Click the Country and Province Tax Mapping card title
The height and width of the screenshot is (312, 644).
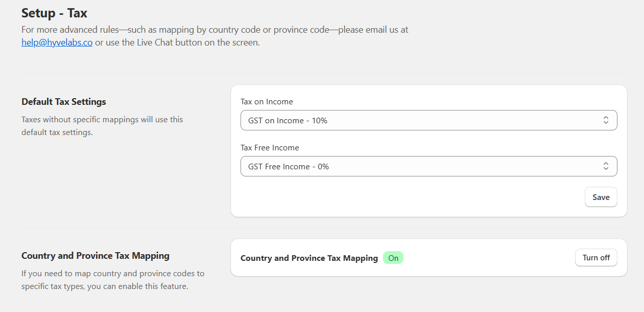click(309, 258)
